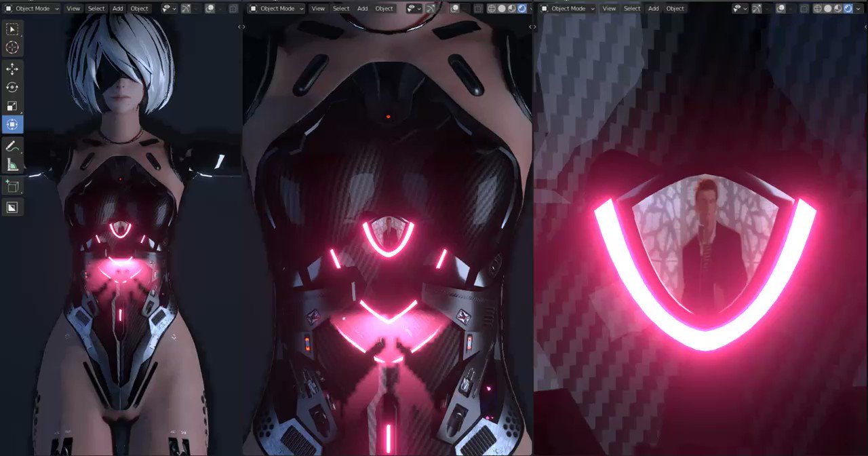Open visibility and selectability popover in right viewport

click(x=740, y=8)
